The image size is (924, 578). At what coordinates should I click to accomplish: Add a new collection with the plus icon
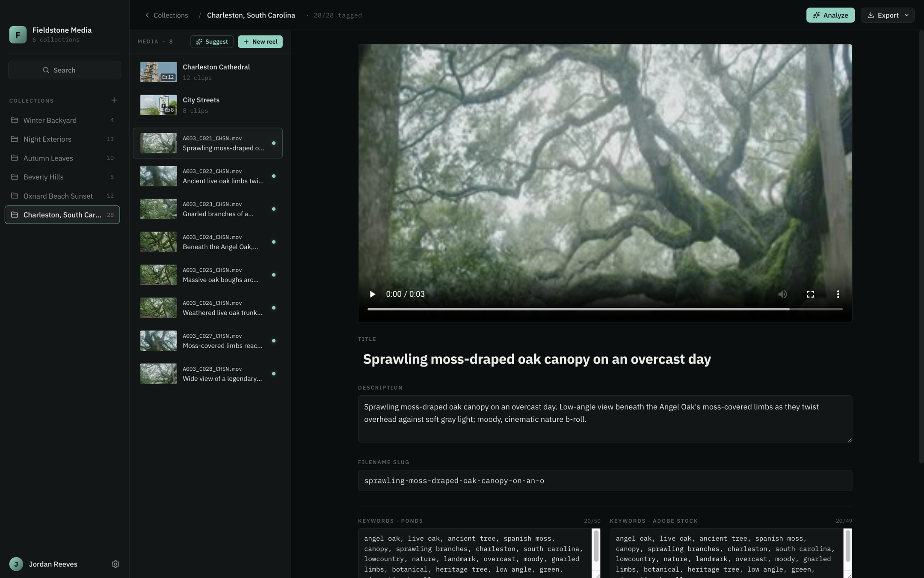click(114, 100)
